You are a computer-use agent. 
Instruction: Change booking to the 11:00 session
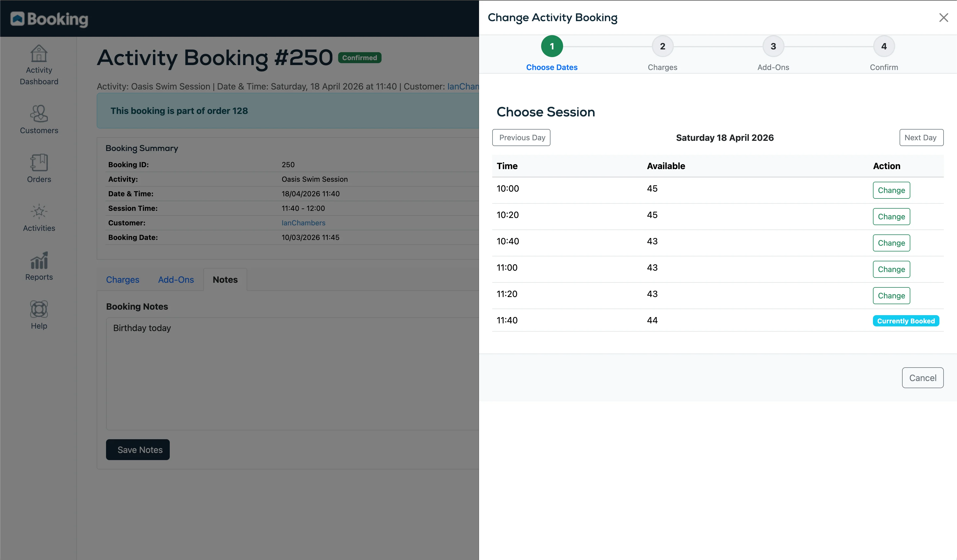(x=891, y=269)
